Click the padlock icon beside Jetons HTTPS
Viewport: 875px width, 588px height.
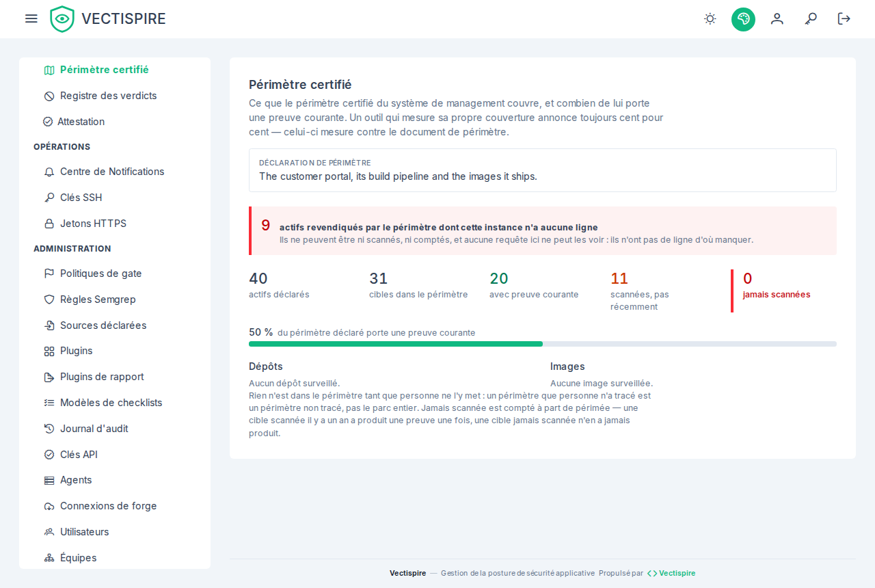(49, 224)
